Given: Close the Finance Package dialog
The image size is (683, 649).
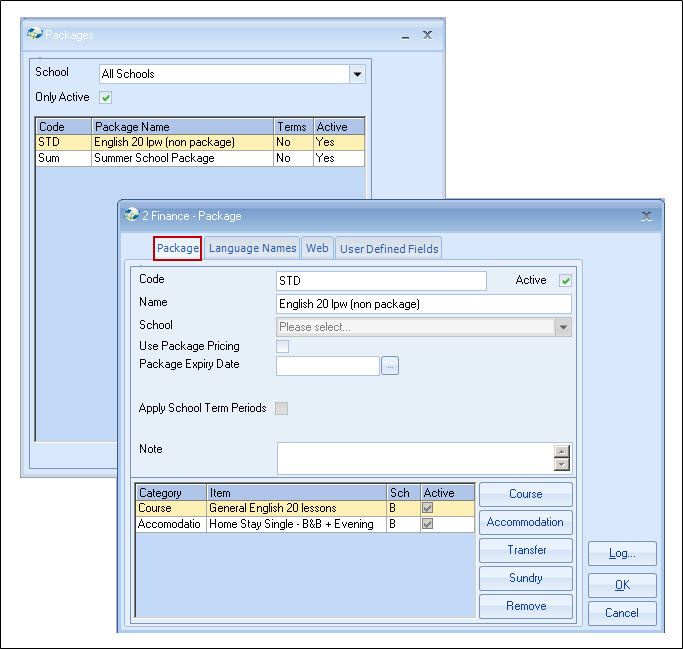Looking at the screenshot, I should (x=646, y=215).
